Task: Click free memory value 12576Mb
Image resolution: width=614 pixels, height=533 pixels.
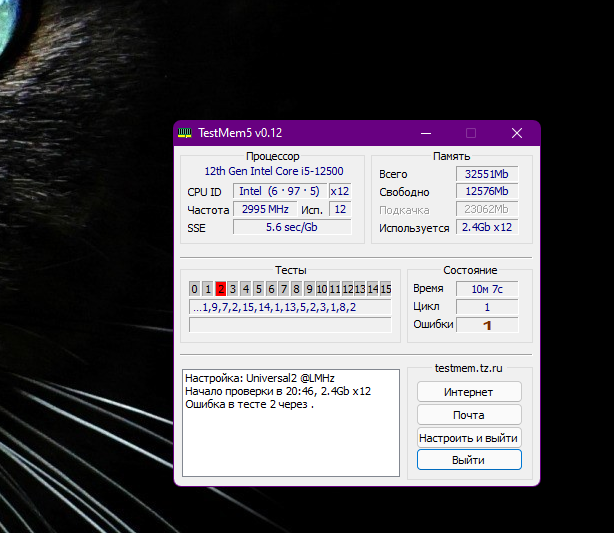Action: (487, 191)
